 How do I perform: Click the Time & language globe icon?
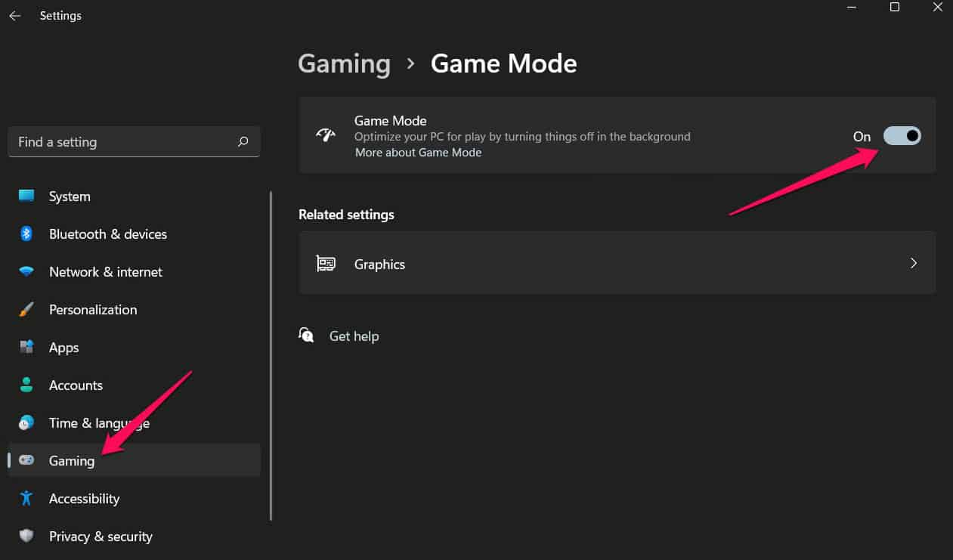click(26, 422)
